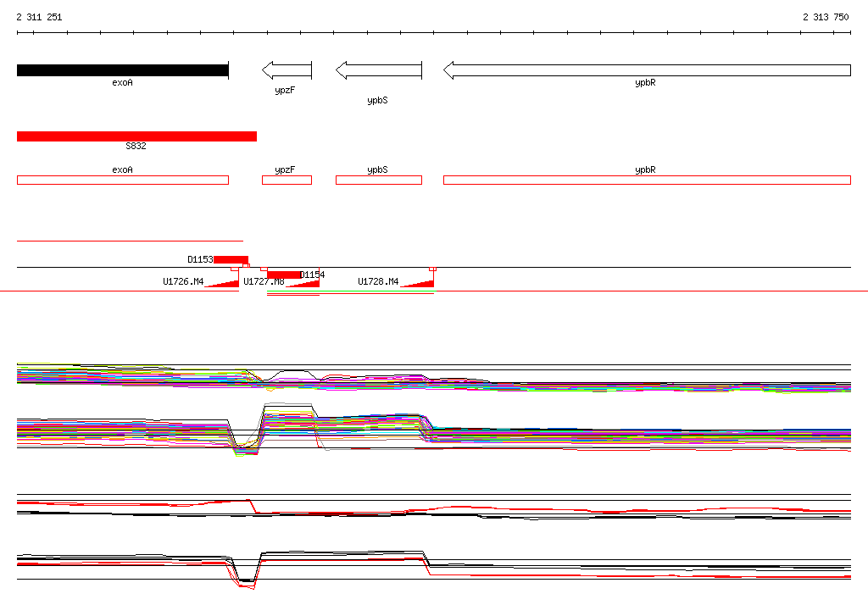The image size is (868, 605).
Task: Select the black exoA gene bar
Action: [122, 70]
